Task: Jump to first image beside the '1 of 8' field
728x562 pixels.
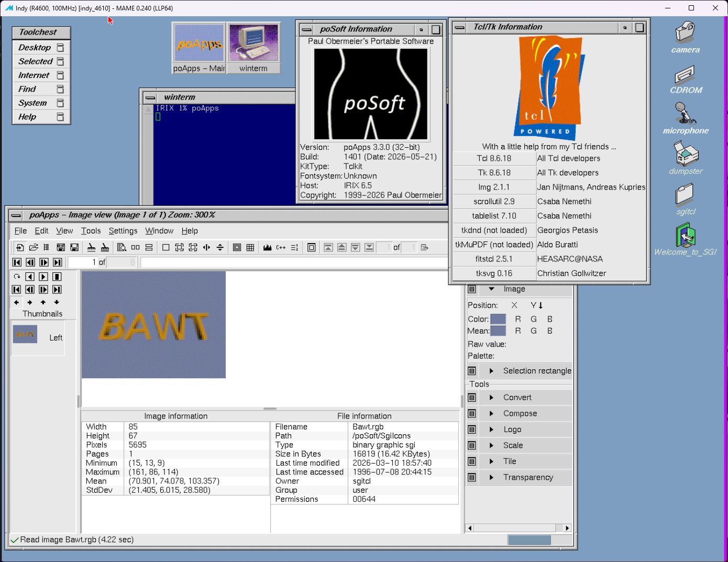Action: [x=17, y=262]
